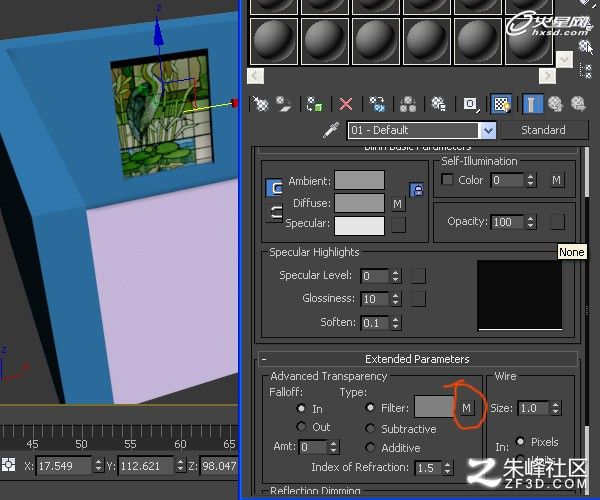Click the X coordinate field 17.549
This screenshot has height=500, width=600.
pos(64,466)
